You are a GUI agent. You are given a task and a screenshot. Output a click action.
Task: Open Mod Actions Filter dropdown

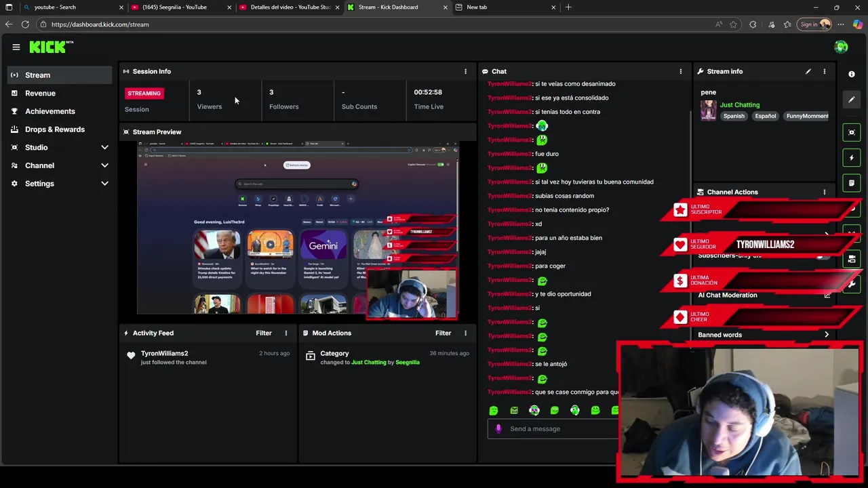443,333
